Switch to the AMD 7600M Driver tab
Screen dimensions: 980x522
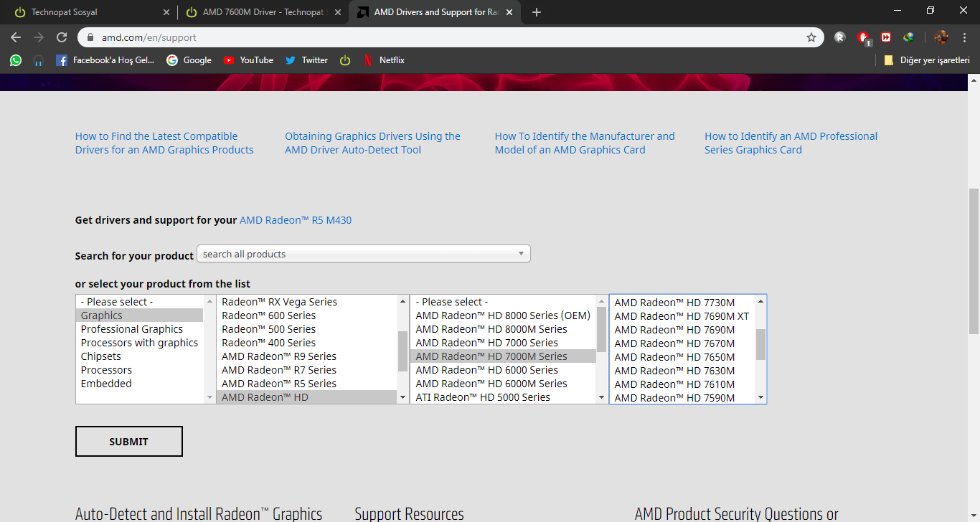(x=263, y=12)
